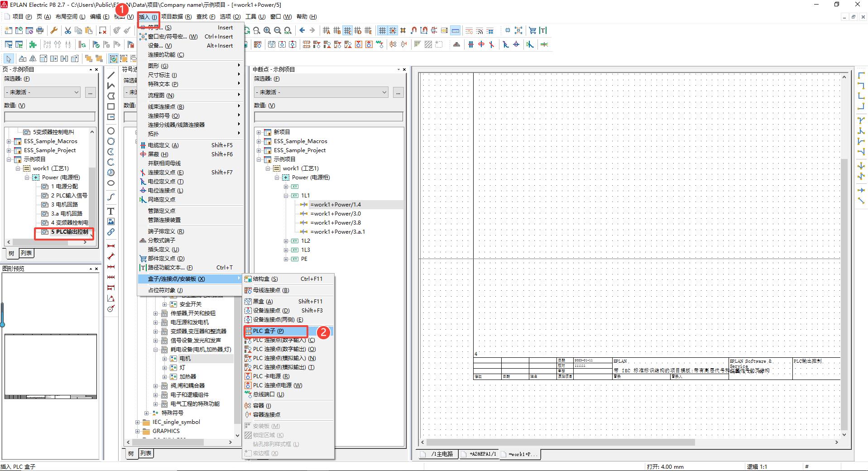
Task: Toggle Grid A size button
Action: click(x=326, y=30)
